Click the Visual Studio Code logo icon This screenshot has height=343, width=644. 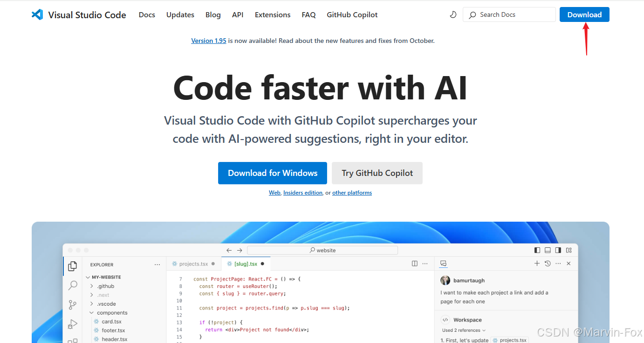[37, 14]
